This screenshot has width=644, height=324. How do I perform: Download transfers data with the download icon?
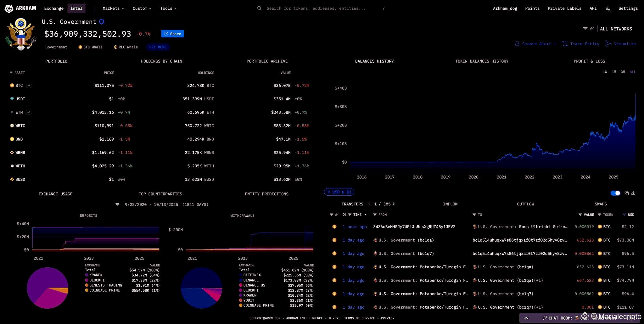coord(633,193)
